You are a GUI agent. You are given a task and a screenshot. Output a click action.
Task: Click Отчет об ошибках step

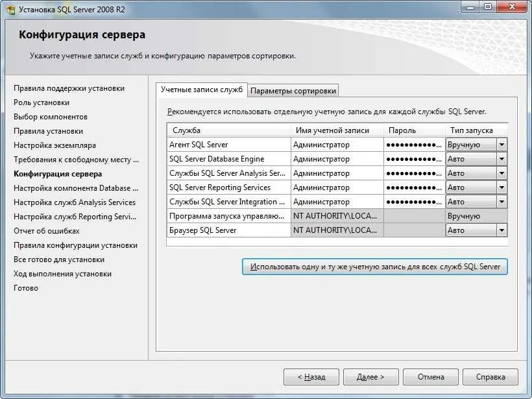click(47, 231)
